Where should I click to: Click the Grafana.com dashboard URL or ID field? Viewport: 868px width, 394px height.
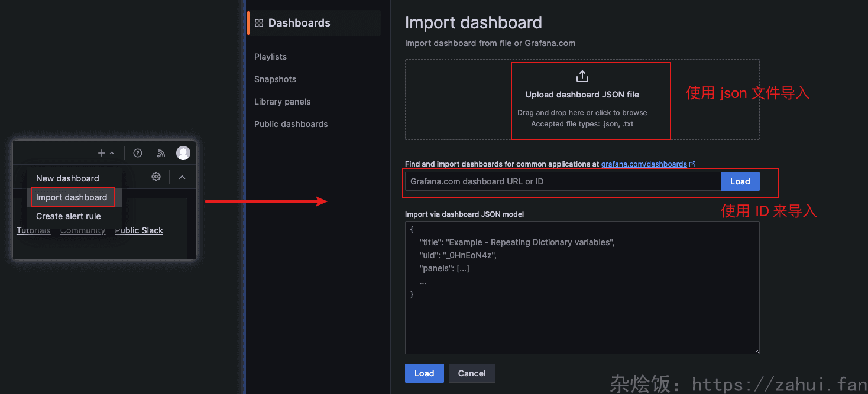tap(562, 181)
